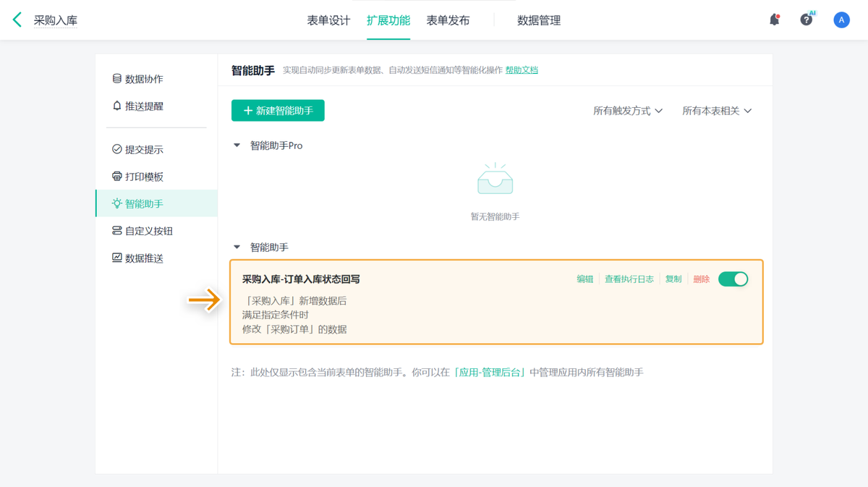Open the 应用-管理后台 link
The image size is (868, 487).
coord(490,373)
